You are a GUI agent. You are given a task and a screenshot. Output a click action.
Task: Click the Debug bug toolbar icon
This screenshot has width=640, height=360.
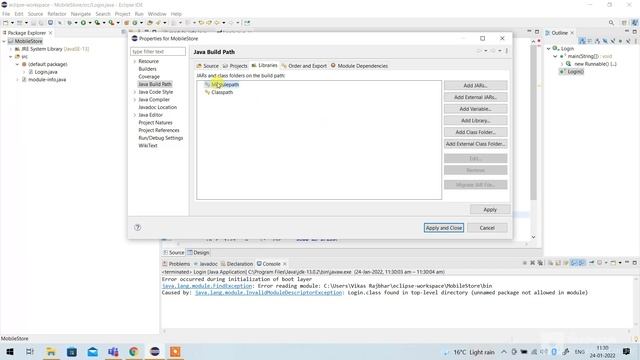tap(69, 23)
